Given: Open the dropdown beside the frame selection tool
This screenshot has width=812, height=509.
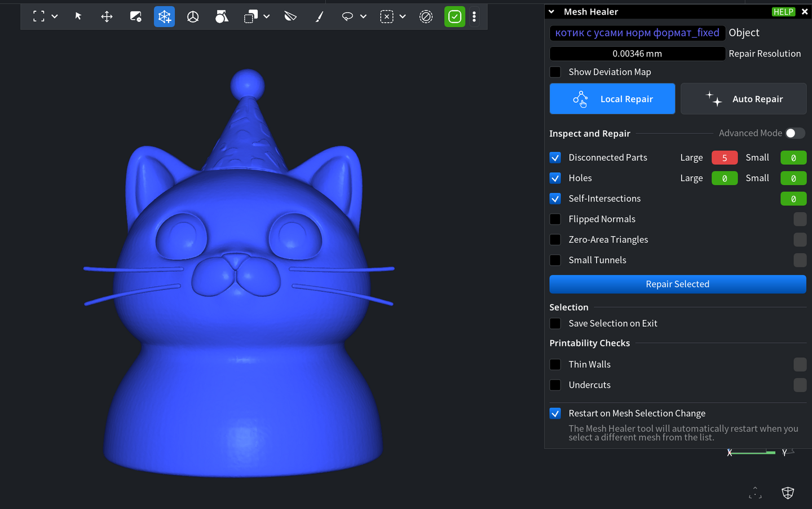Looking at the screenshot, I should 55,17.
